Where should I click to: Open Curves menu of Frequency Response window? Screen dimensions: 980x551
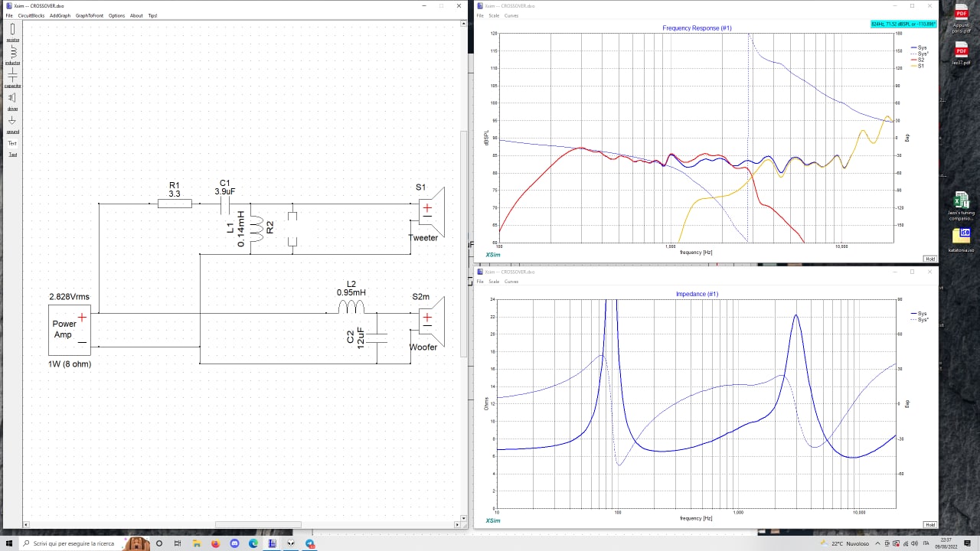(x=511, y=15)
